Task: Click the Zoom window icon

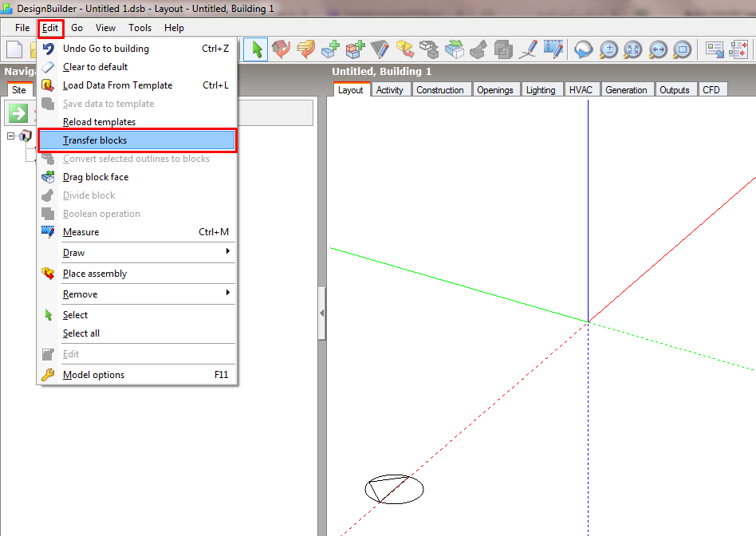Action: coord(682,49)
